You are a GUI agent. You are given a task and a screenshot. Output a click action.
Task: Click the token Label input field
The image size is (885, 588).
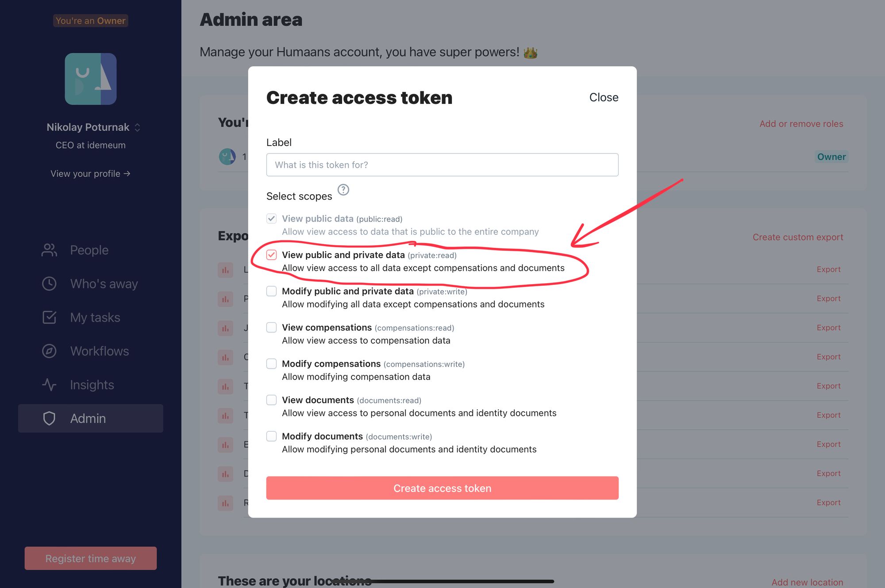click(442, 165)
